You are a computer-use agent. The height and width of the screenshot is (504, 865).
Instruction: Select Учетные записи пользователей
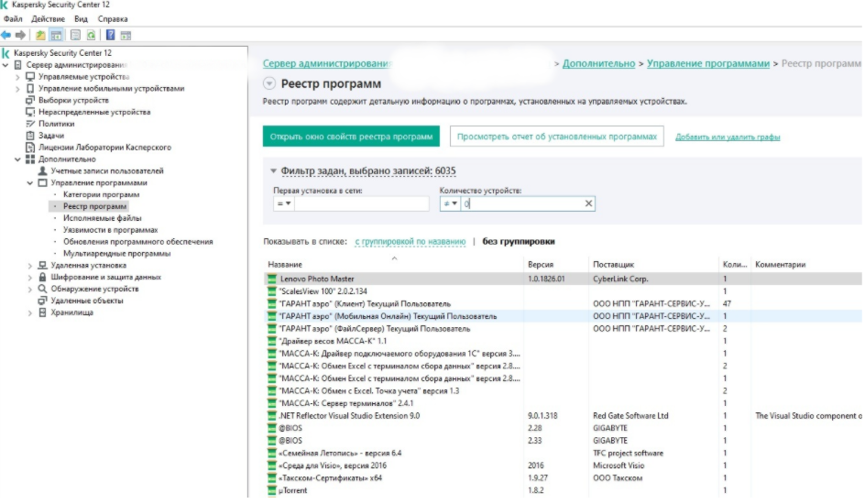pyautogui.click(x=107, y=171)
